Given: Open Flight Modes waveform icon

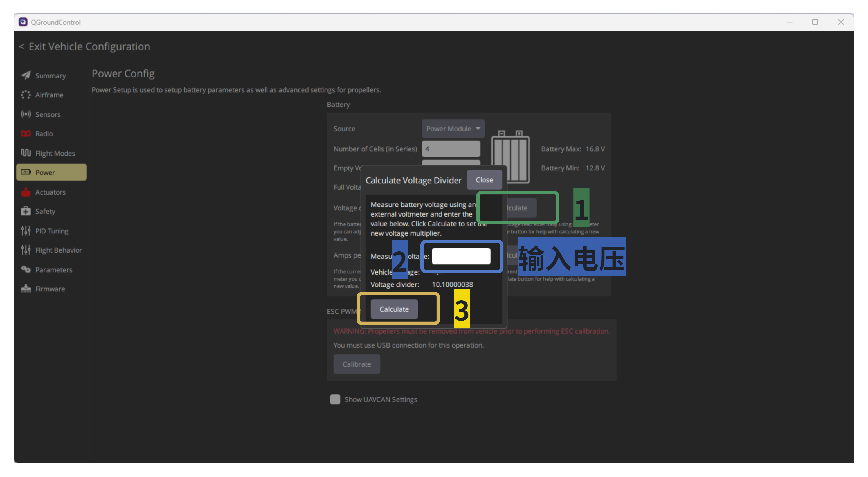Looking at the screenshot, I should (26, 153).
